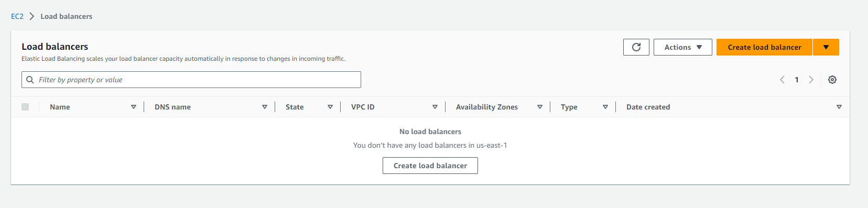Sort by Date created column arrow
The height and width of the screenshot is (208, 868).
(x=839, y=107)
